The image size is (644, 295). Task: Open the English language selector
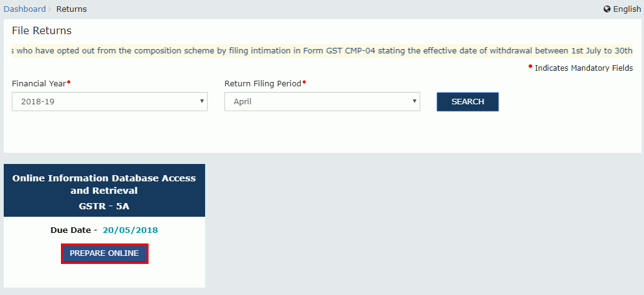click(x=626, y=9)
